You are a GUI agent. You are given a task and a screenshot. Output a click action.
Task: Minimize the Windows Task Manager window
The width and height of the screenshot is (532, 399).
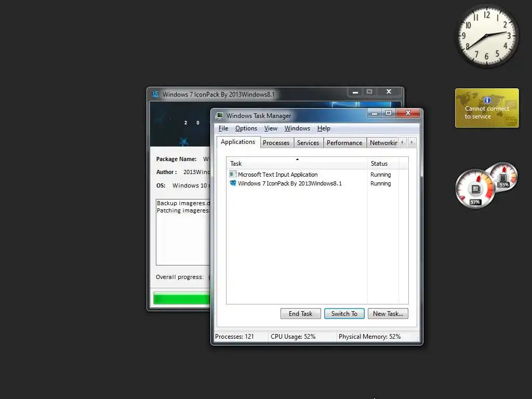(375, 113)
